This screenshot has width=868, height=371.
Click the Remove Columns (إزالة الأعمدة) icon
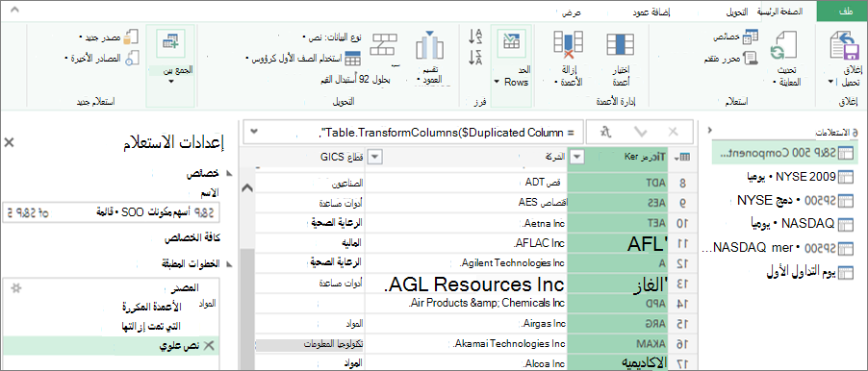(x=569, y=45)
